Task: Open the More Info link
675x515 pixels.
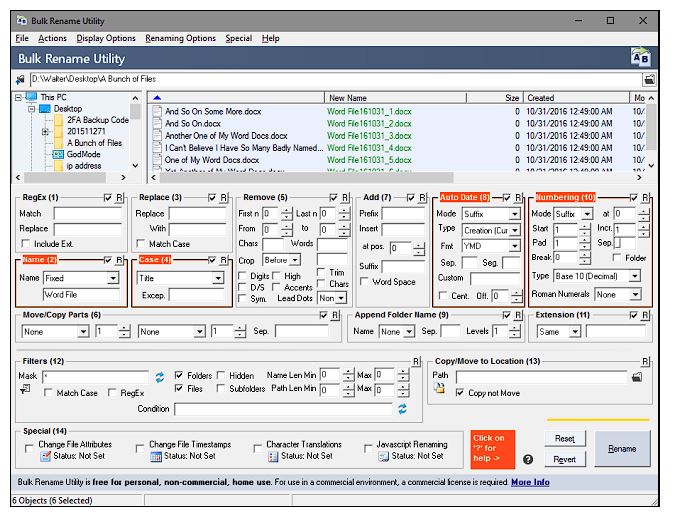Action: coord(530,482)
